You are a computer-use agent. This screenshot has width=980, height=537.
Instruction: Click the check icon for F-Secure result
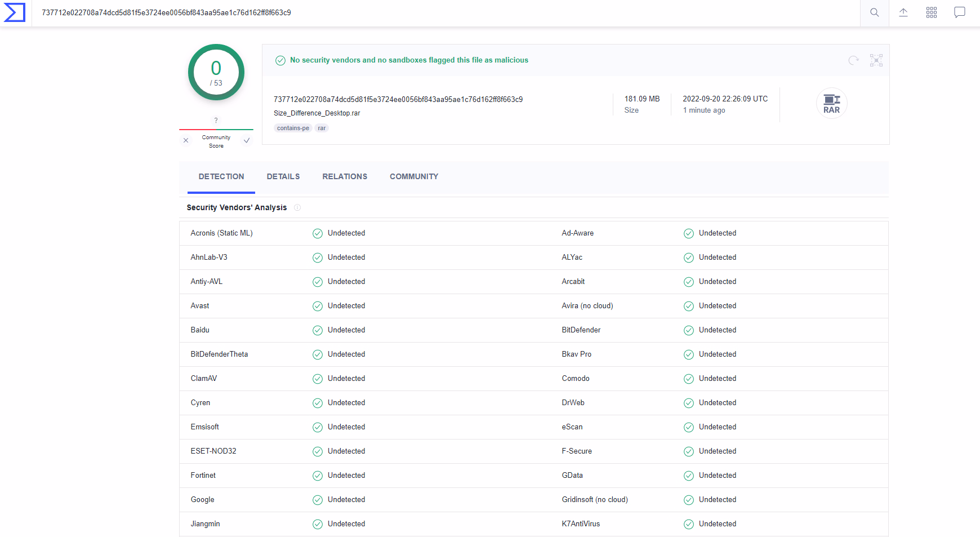tap(689, 451)
